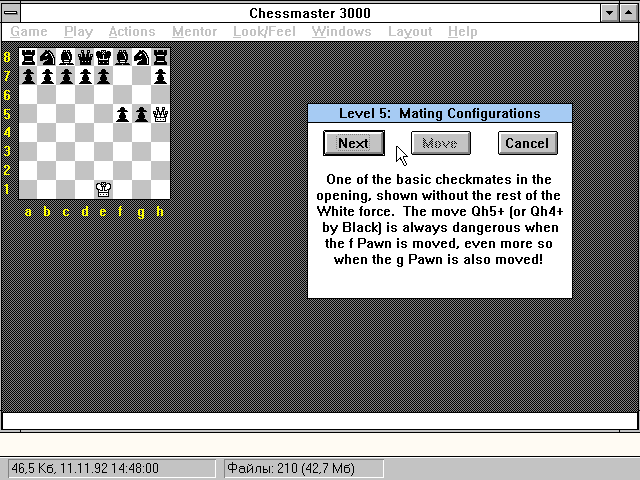Pick the black bishop on c8
This screenshot has width=640, height=480.
point(66,58)
